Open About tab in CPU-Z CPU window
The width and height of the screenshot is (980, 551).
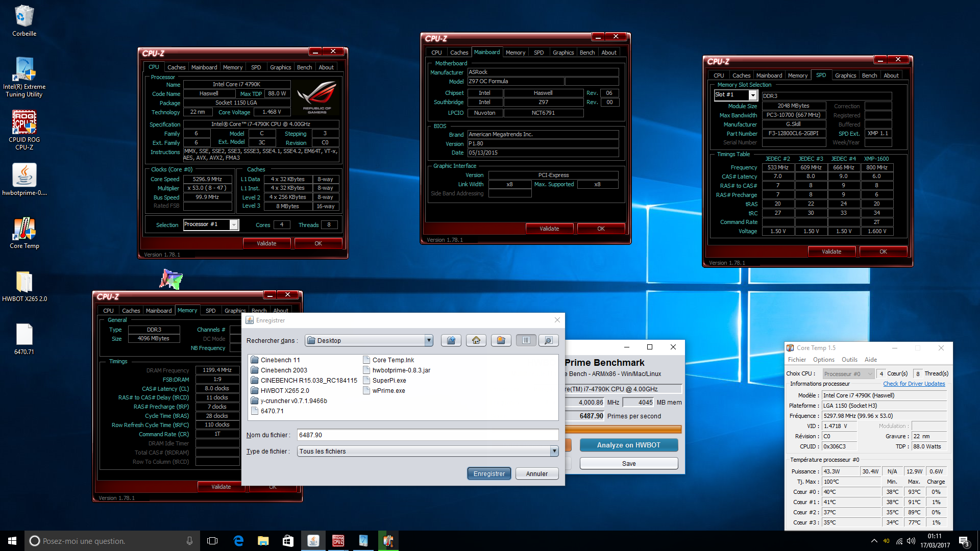coord(326,67)
